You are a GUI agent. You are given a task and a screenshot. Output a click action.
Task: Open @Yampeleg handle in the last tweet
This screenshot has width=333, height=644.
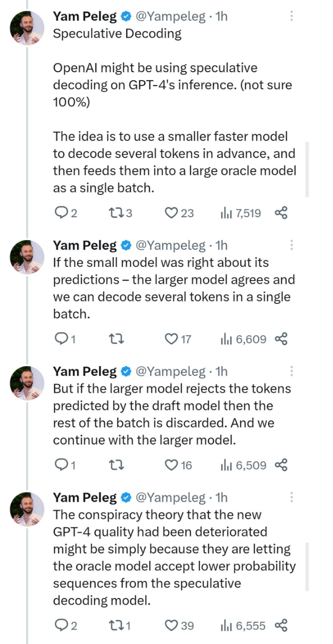point(170,497)
